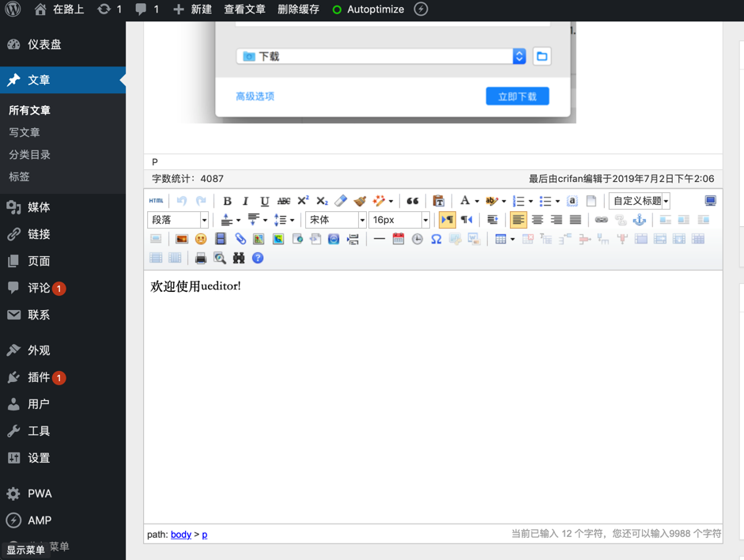
Task: Align text left
Action: coord(518,220)
